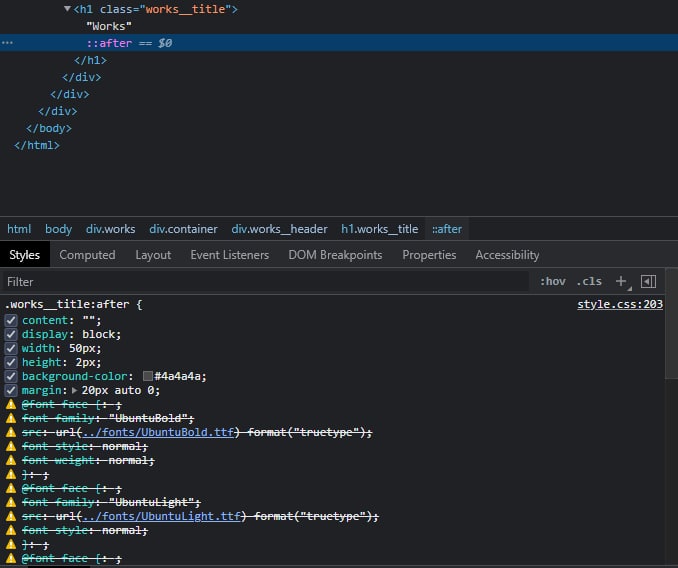Viewport: 678px width, 568px height.
Task: Click warning icon beside font-family UbuntuLight
Action: [x=11, y=502]
